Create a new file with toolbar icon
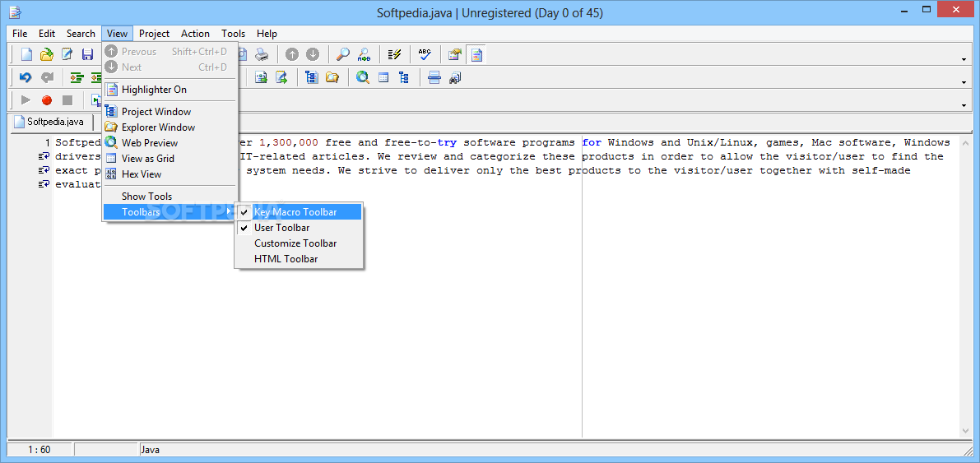Screen dimensions: 980x463 26,54
